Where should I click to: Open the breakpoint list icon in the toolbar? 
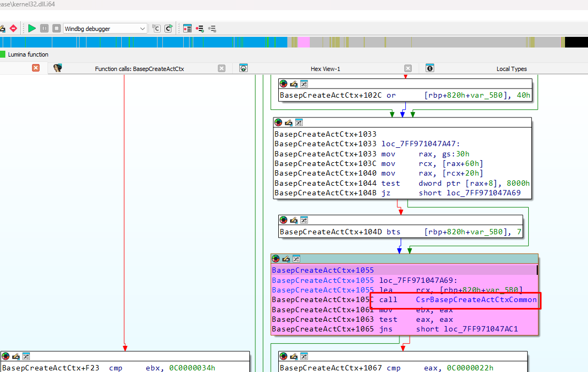(x=187, y=28)
